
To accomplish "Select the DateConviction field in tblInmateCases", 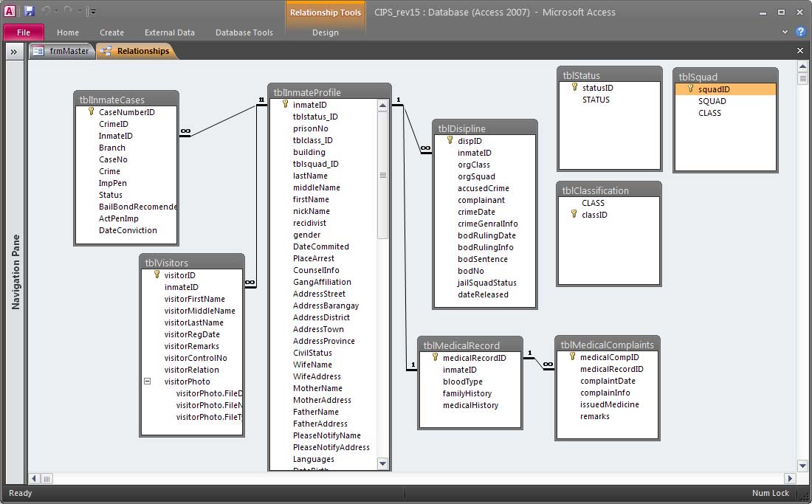I will [126, 230].
